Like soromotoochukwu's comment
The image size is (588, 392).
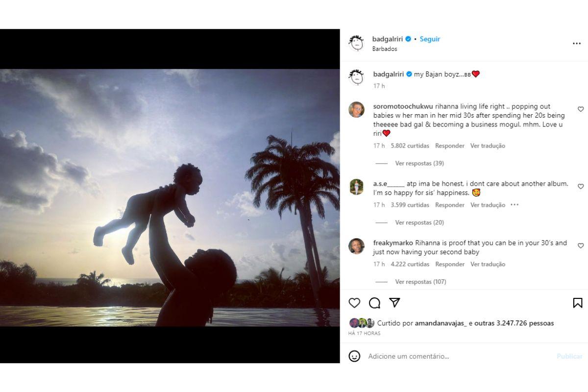point(581,109)
